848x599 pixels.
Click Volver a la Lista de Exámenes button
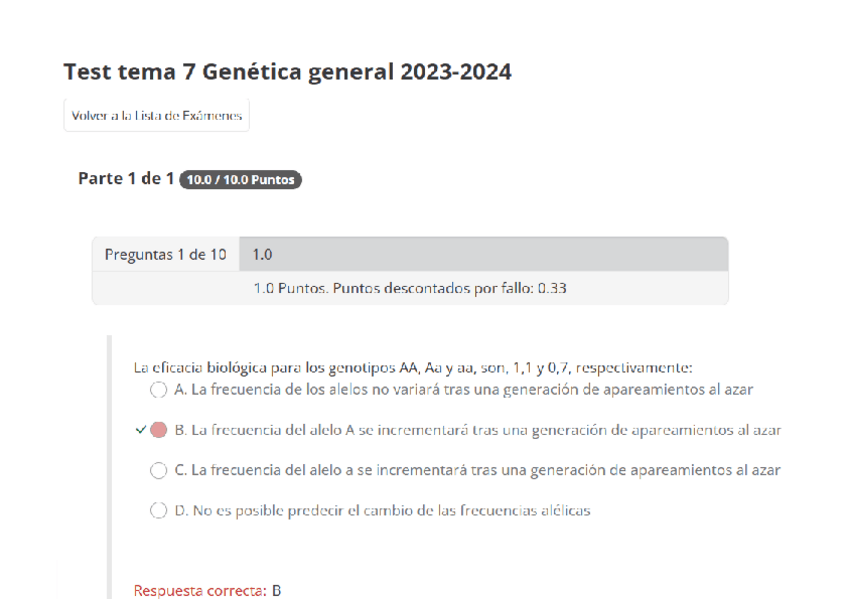(156, 116)
